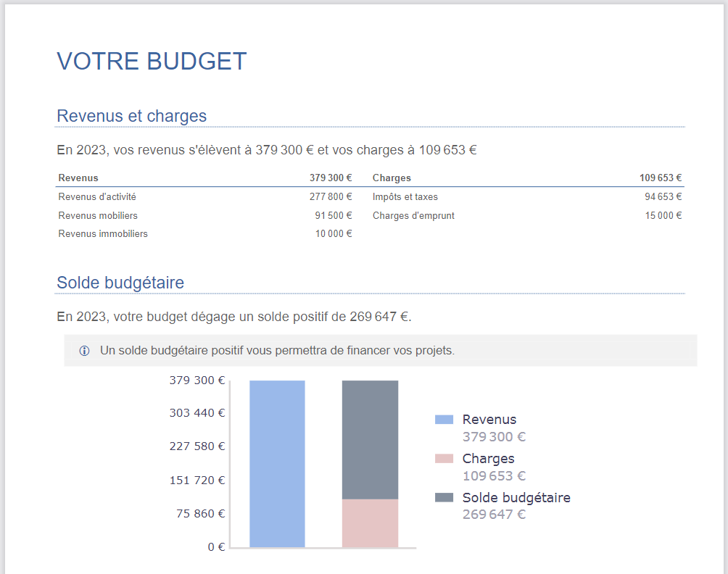Click the info icon in the notice banner
728x574 pixels.
pos(84,351)
